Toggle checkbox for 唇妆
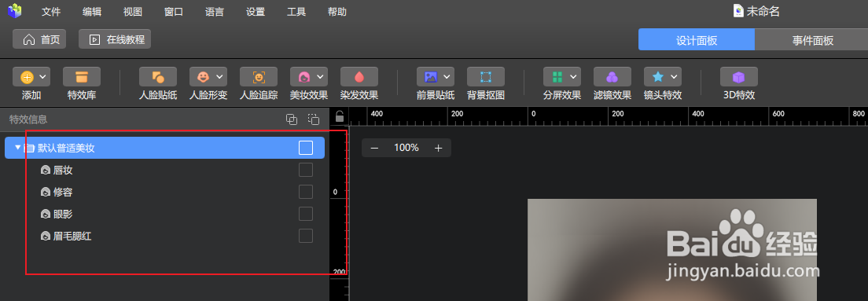868x301 pixels. tap(306, 170)
